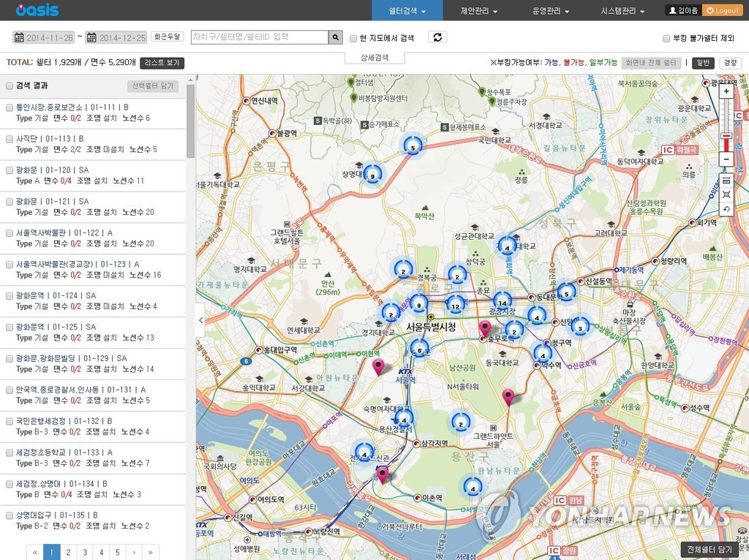Image resolution: width=749 pixels, height=560 pixels.
Task: Check the 광화문 01-120 SA result checkbox
Action: pyautogui.click(x=10, y=170)
